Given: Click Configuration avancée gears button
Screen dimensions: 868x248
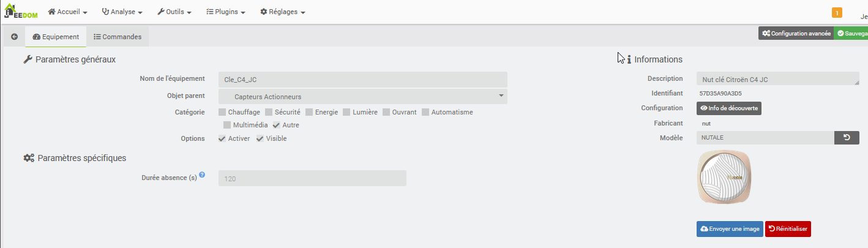Looking at the screenshot, I should pos(796,34).
